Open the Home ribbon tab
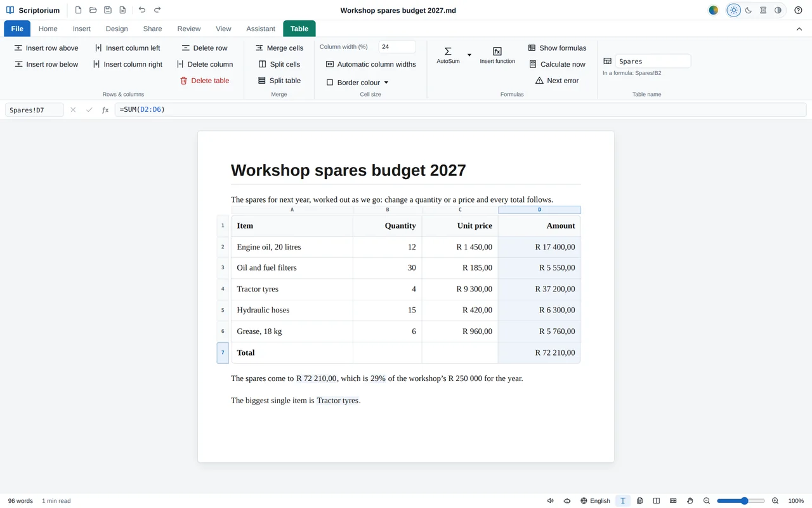This screenshot has width=812, height=508. (48, 29)
